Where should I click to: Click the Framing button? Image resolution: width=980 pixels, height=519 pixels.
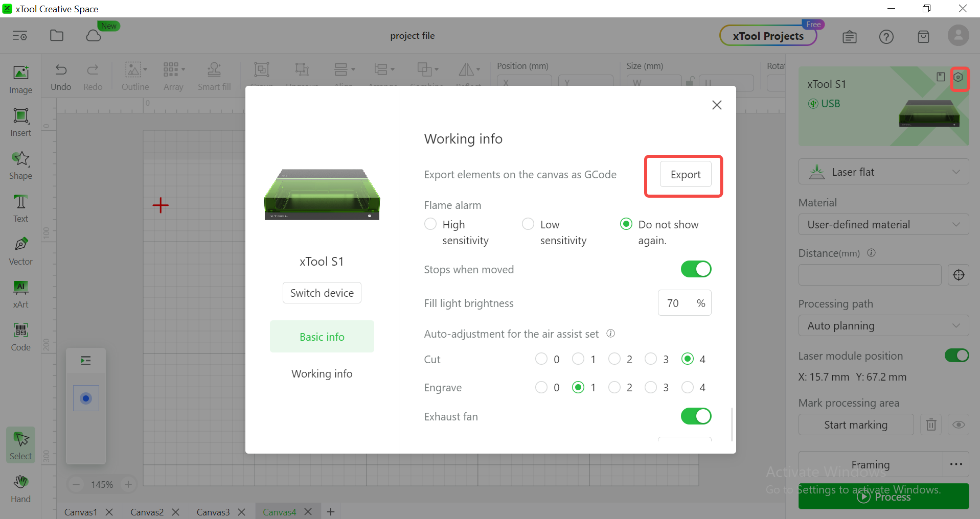pyautogui.click(x=871, y=464)
